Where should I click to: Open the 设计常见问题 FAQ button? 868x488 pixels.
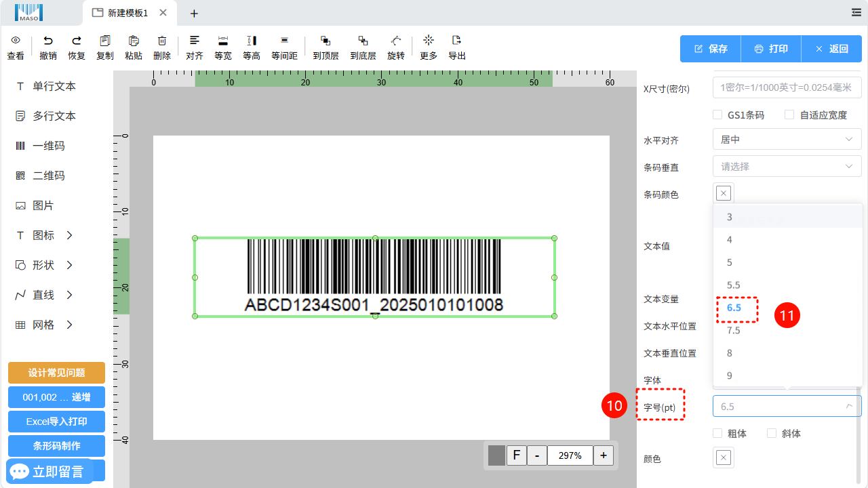pos(56,373)
